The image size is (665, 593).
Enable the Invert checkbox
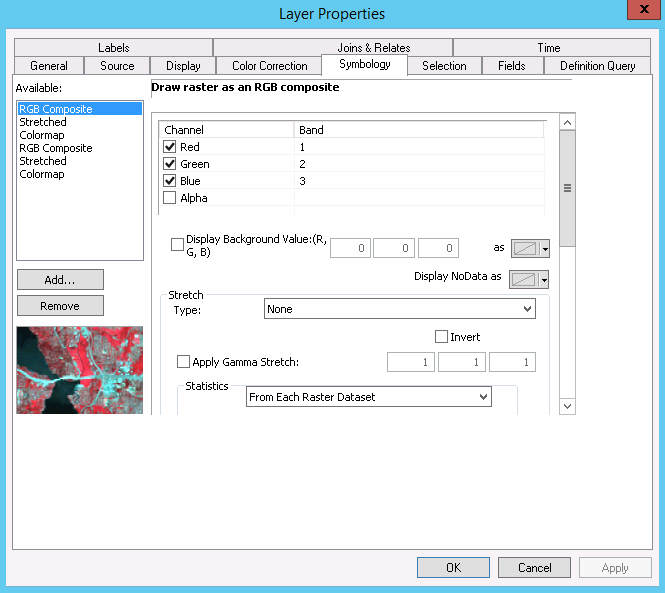tap(441, 337)
